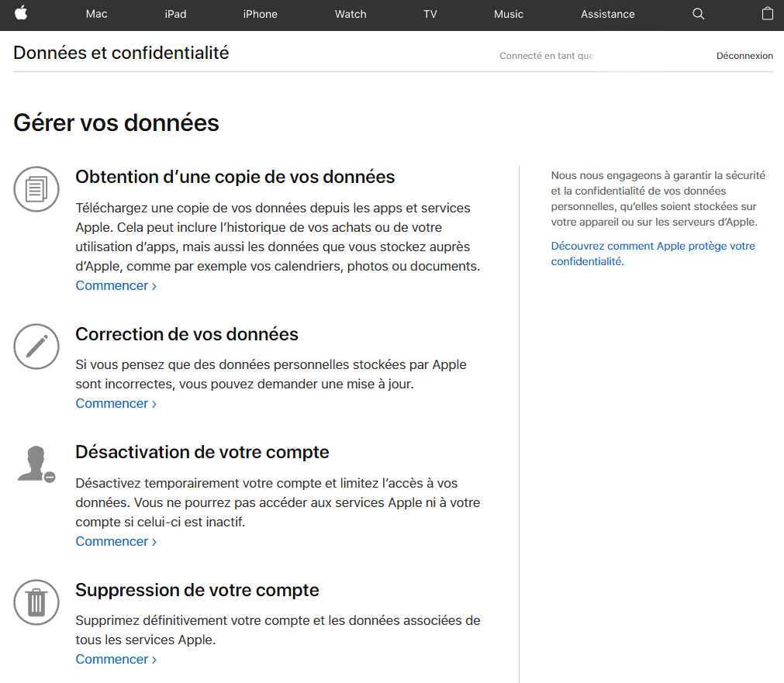
Task: Click the deactivate account person icon
Action: click(36, 464)
